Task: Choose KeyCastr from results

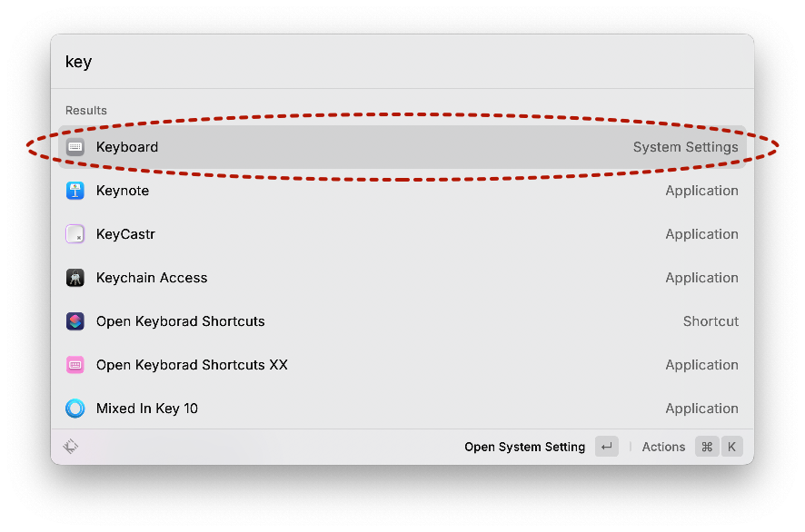Action: (x=400, y=234)
